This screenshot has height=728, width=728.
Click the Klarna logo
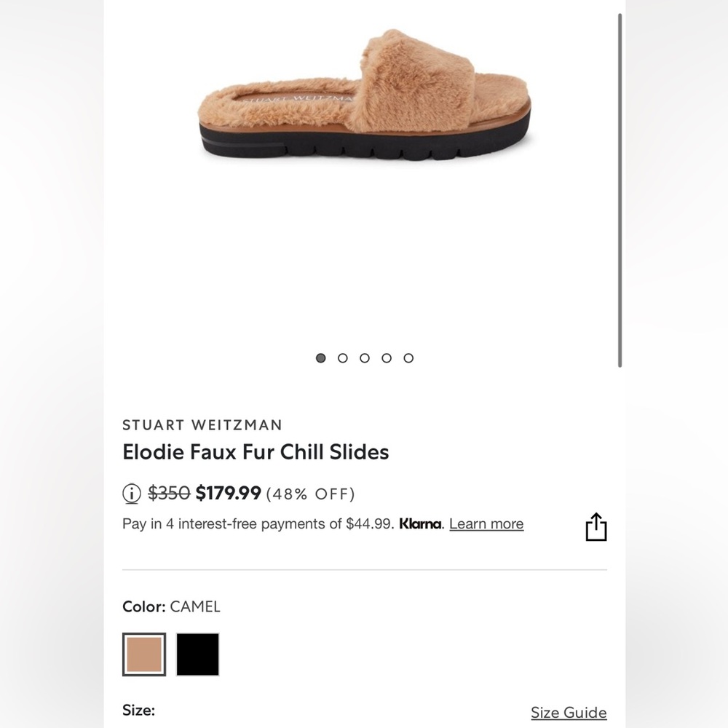tap(421, 523)
